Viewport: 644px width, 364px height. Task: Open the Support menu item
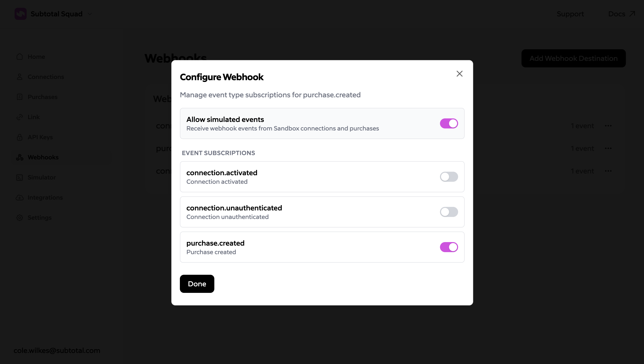point(570,14)
